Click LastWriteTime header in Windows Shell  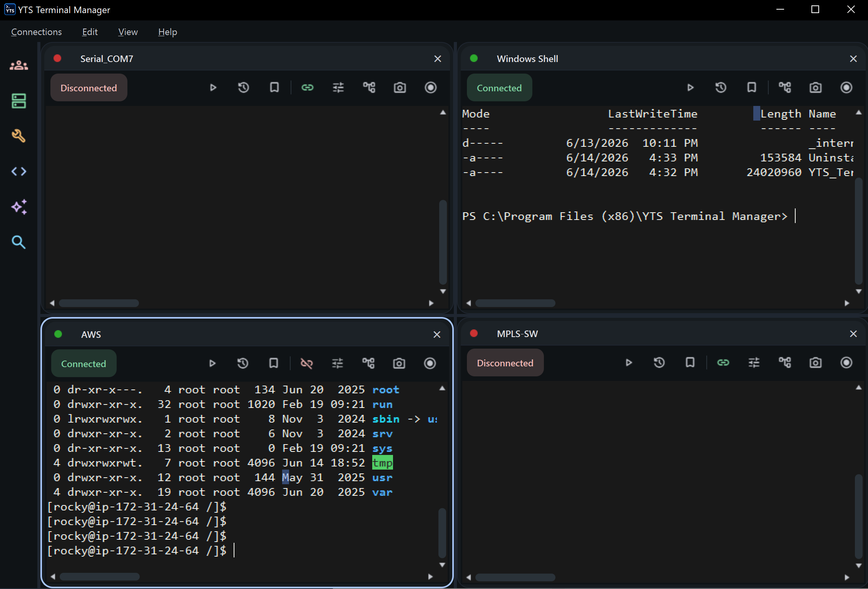point(652,114)
